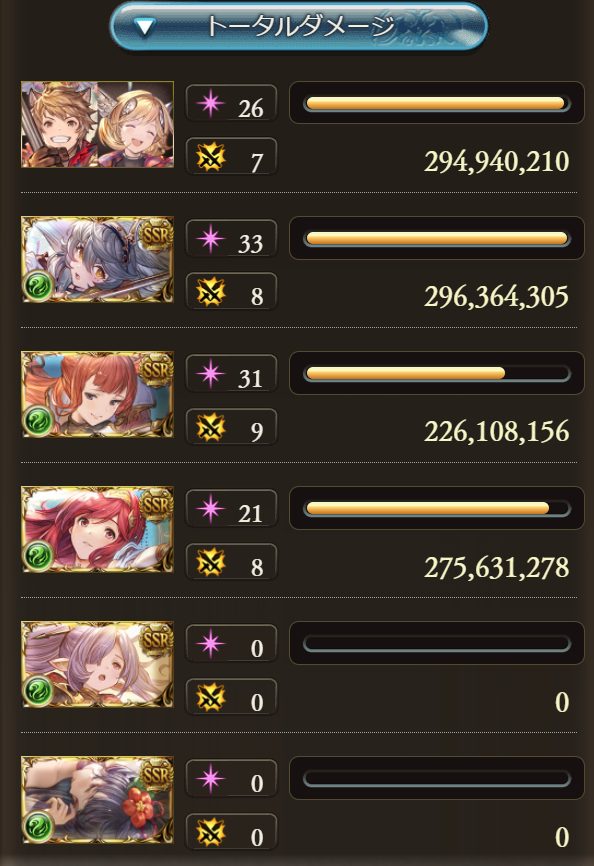Select the bottom portrait with red flower
Screen dimensions: 594x866
pyautogui.click(x=97, y=799)
